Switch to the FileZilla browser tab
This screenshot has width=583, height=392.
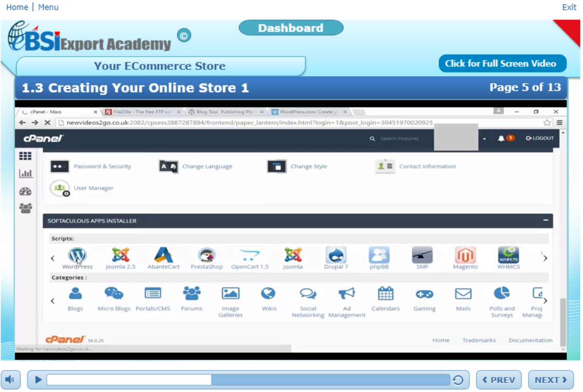(143, 112)
